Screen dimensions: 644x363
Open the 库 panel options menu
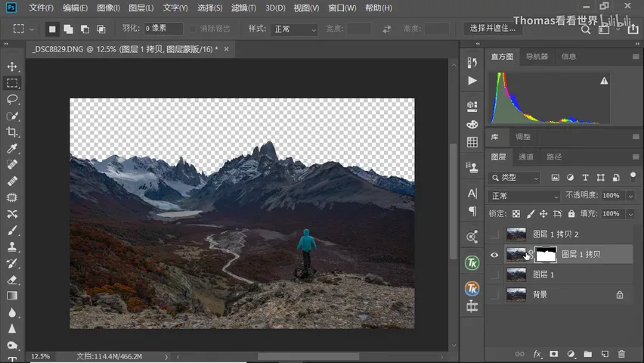pos(636,137)
